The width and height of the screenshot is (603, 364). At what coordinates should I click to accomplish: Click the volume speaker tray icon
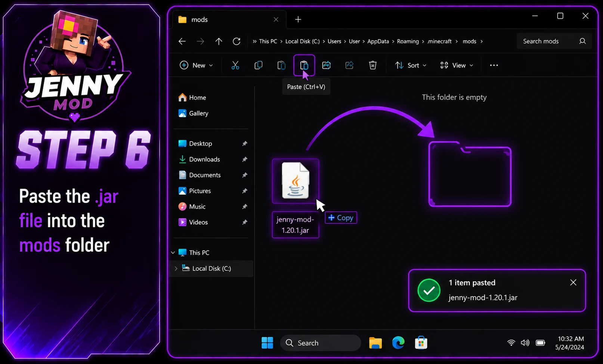(525, 343)
